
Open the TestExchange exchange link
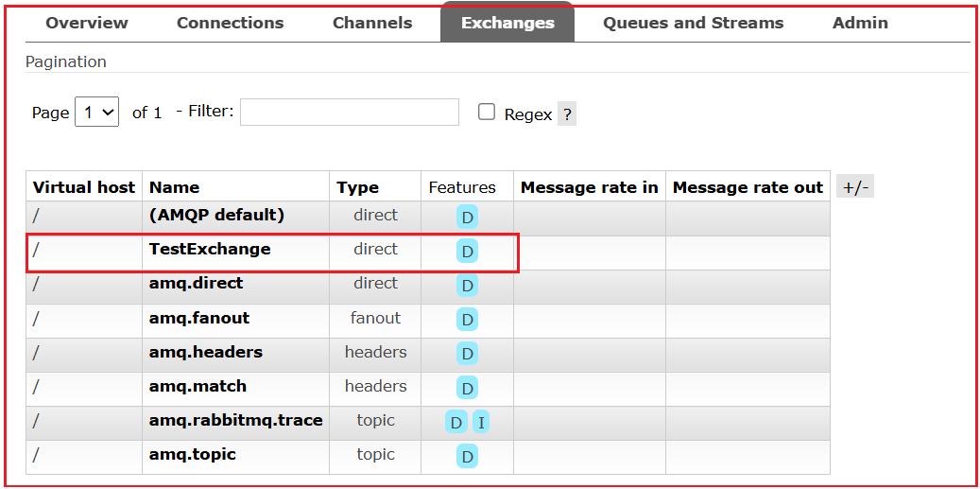(x=210, y=249)
